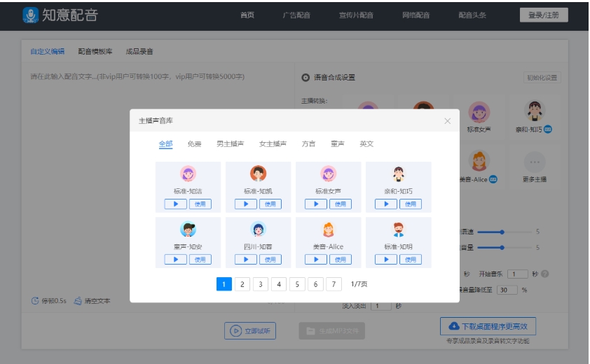Image resolution: width=590 pixels, height=364 pixels.
Task: Adjust the 音量 volume slider
Action: point(505,247)
